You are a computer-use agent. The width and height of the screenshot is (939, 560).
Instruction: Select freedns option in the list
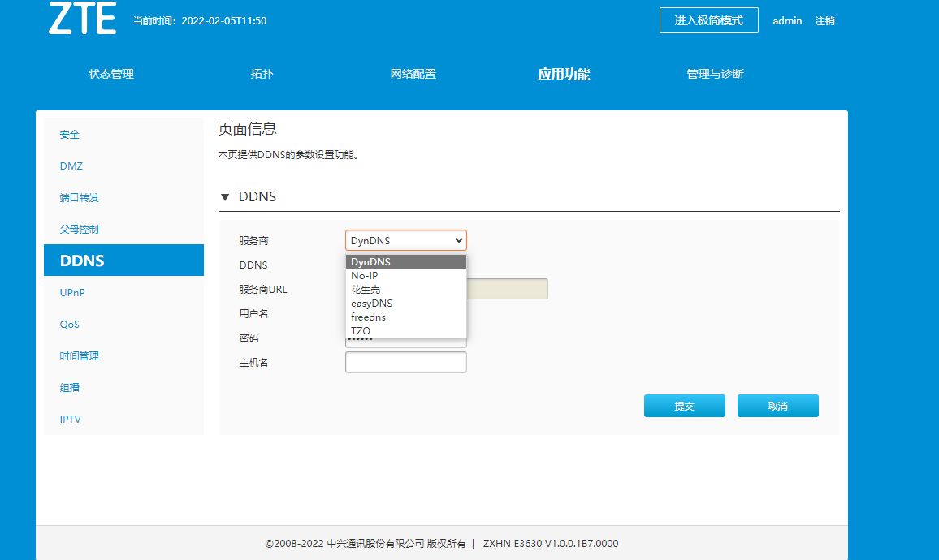[x=368, y=317]
